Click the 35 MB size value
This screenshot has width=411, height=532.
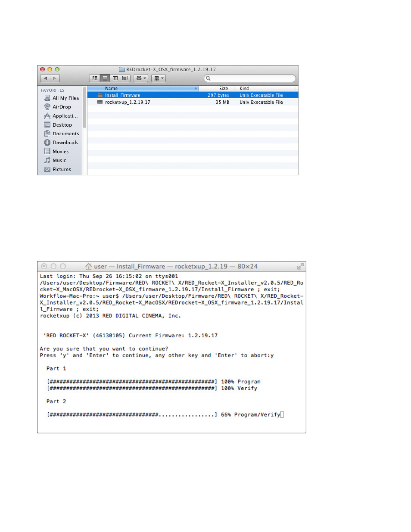[222, 102]
